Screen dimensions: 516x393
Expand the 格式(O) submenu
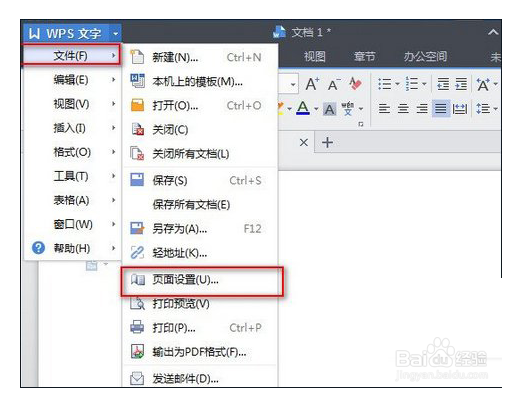(x=114, y=152)
